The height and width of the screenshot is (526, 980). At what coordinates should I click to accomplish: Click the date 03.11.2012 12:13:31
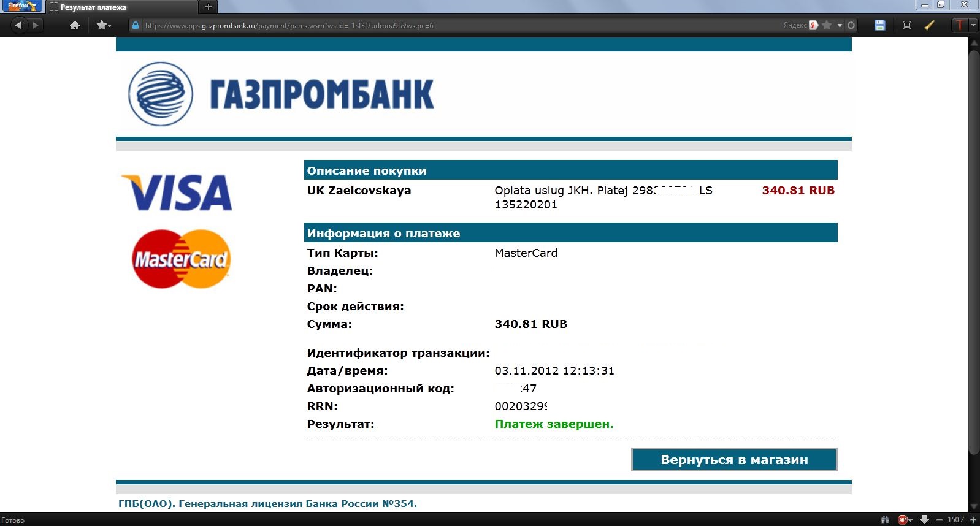pyautogui.click(x=554, y=371)
